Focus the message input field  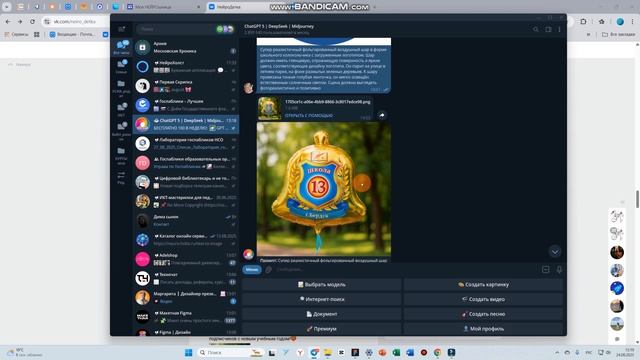coord(406,269)
